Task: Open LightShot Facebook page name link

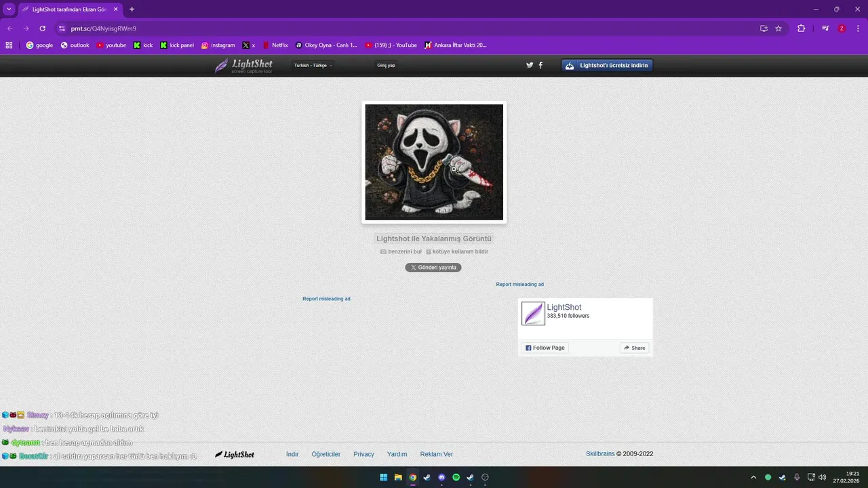Action: coord(564,307)
